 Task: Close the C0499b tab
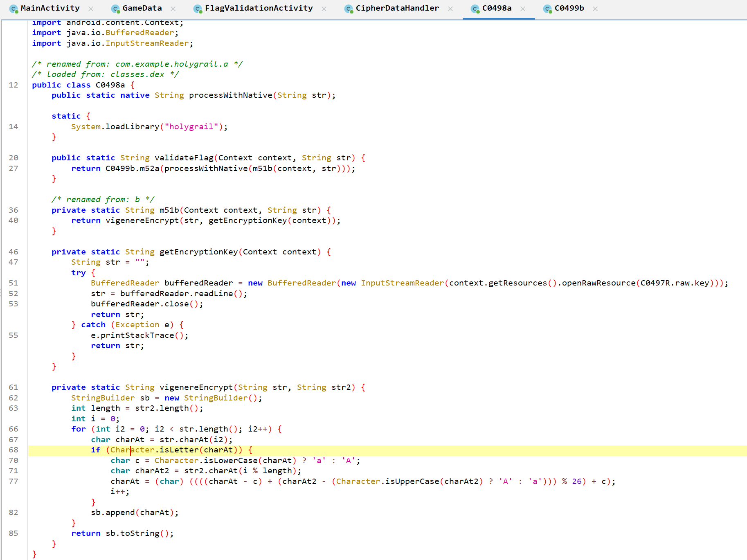pos(595,9)
